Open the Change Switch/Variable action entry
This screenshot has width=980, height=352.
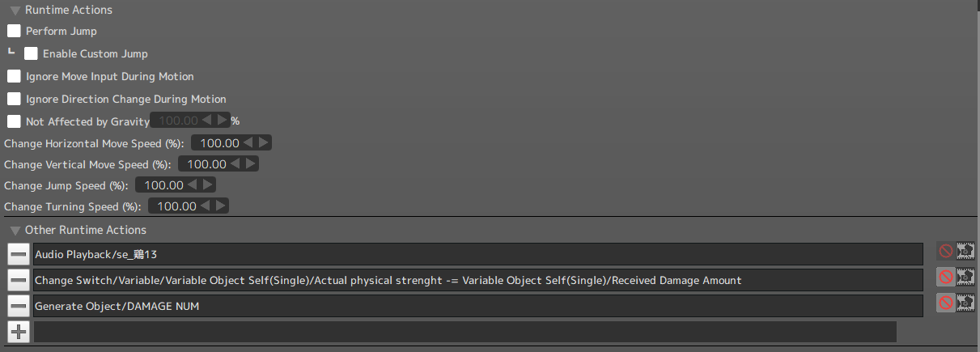(477, 280)
